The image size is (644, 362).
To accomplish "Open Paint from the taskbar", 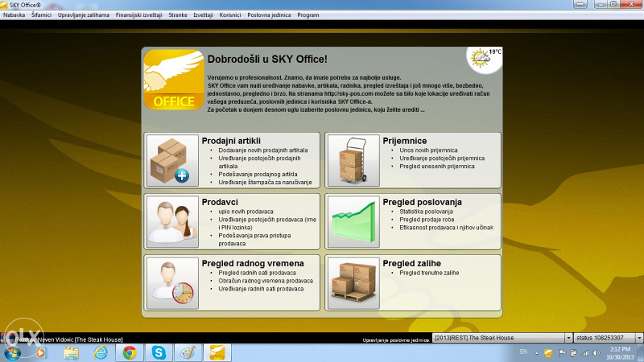I will click(188, 353).
